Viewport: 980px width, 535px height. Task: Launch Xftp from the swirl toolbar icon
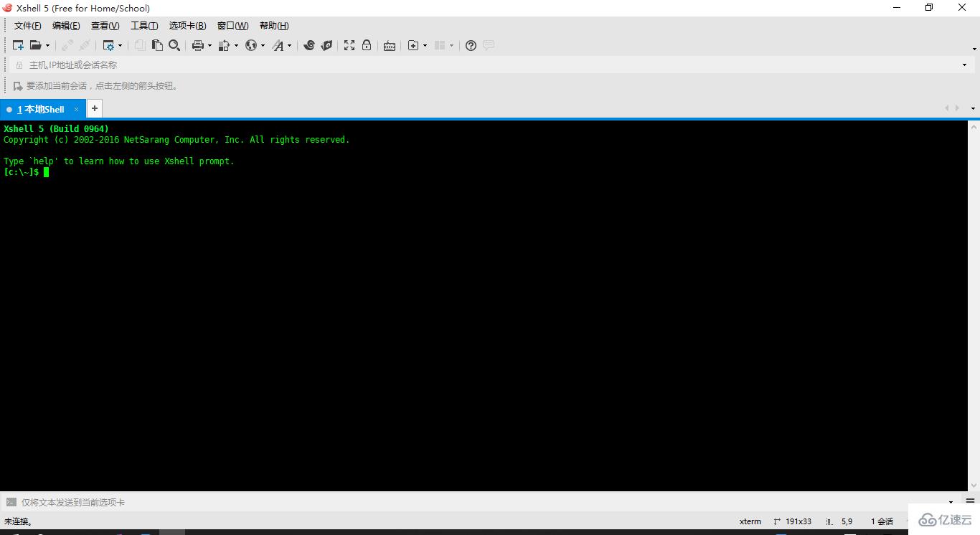[309, 45]
